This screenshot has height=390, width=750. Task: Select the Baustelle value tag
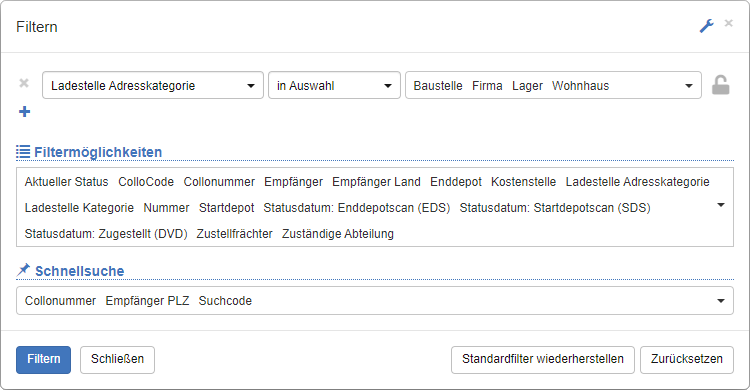[438, 86]
